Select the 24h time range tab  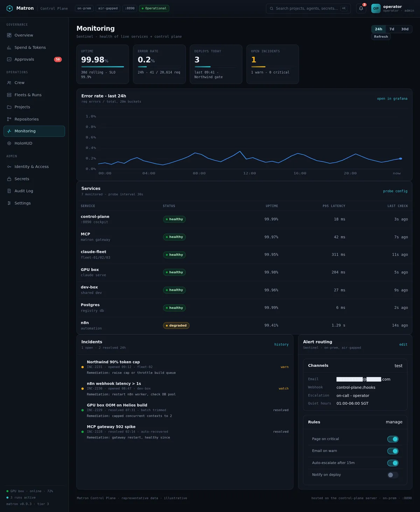(379, 29)
